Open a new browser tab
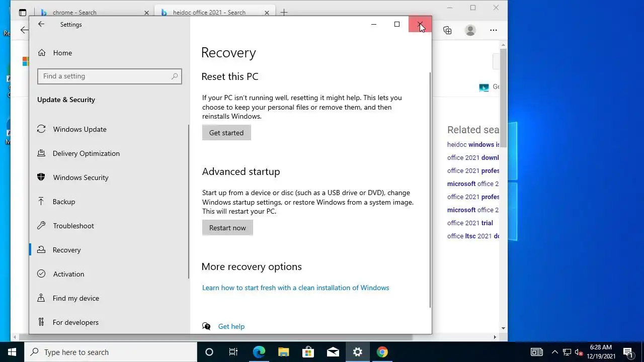The image size is (644, 362). 284,12
